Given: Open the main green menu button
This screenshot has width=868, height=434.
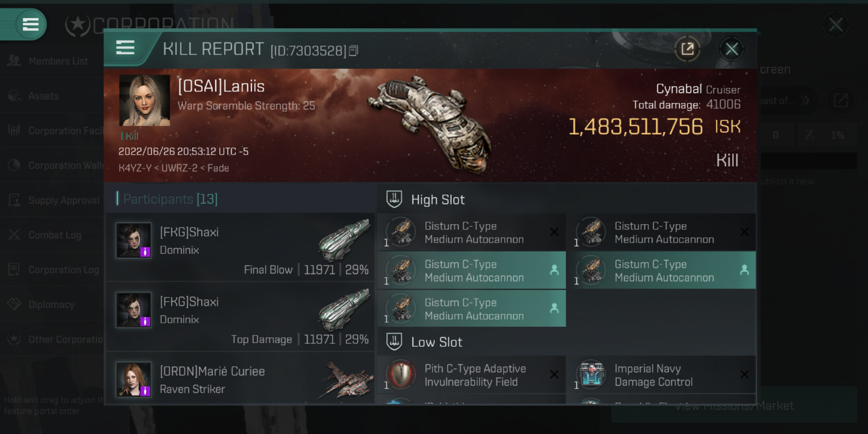Looking at the screenshot, I should 31,24.
